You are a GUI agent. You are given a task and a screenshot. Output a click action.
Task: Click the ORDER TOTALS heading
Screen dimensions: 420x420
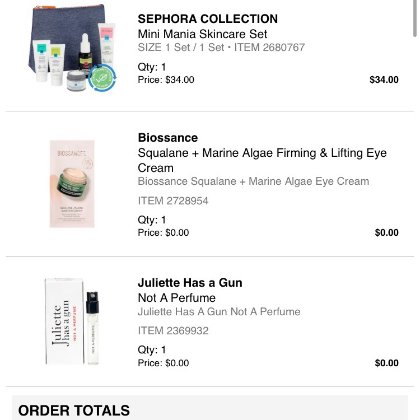[x=74, y=410]
